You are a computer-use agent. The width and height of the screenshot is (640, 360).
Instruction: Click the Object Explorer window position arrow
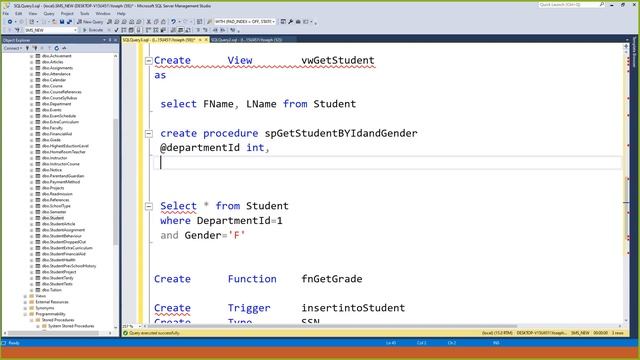point(104,40)
